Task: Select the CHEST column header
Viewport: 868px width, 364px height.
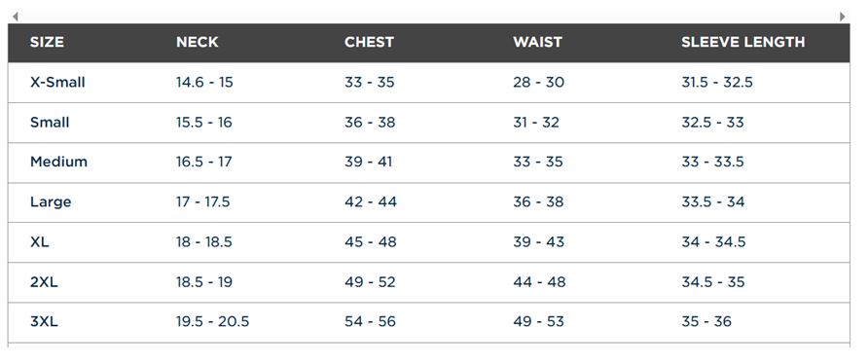Action: 369,42
